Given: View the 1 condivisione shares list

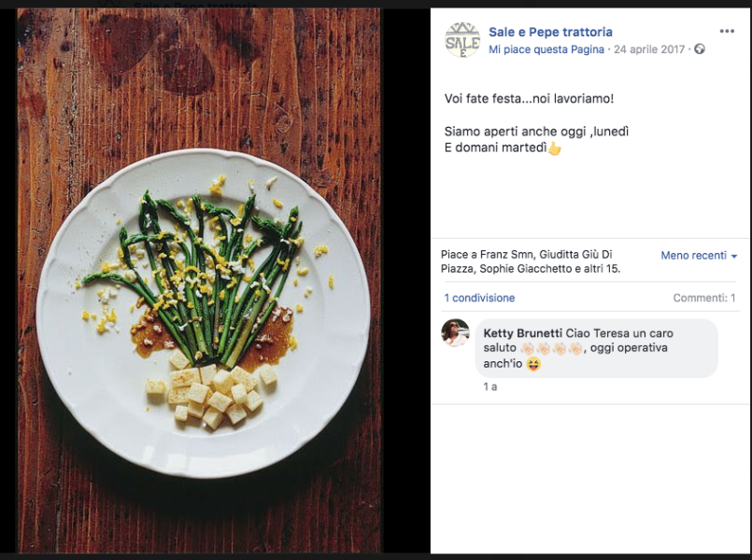Looking at the screenshot, I should click(479, 299).
